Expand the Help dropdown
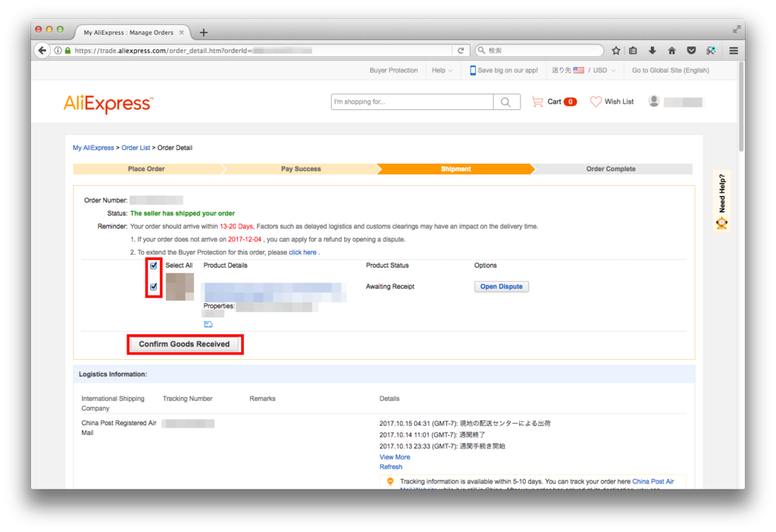 pos(442,70)
